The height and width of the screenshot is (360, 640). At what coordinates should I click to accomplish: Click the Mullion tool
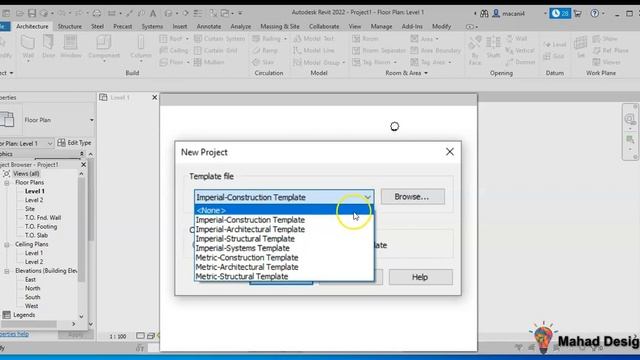209,62
